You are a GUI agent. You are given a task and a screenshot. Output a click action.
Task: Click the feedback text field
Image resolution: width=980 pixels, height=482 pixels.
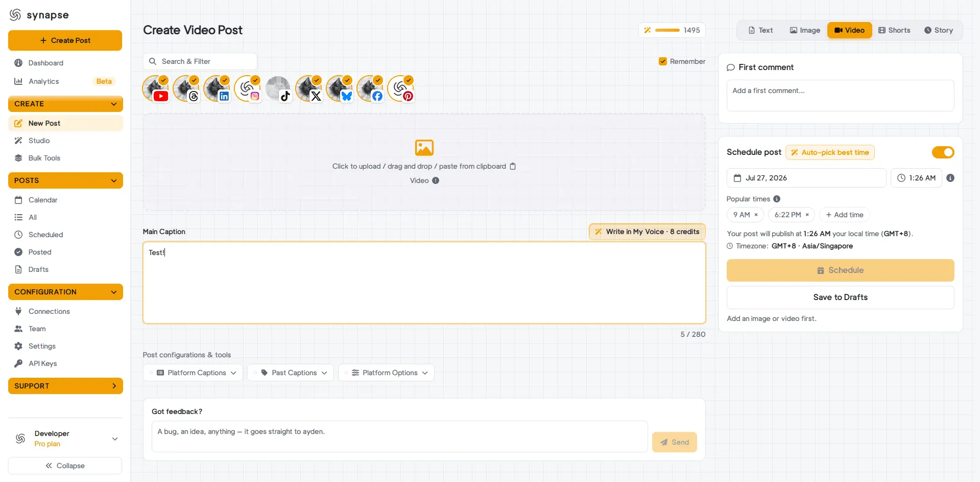click(399, 437)
